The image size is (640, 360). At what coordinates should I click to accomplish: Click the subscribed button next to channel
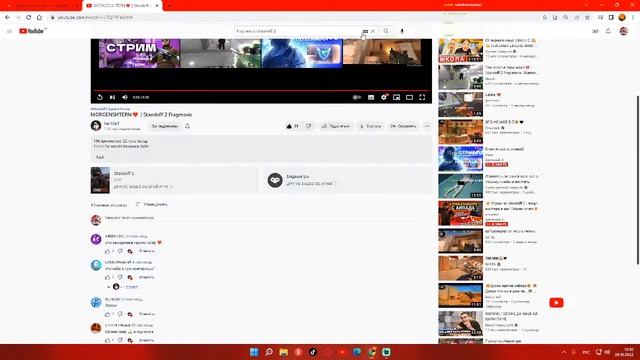pyautogui.click(x=164, y=126)
